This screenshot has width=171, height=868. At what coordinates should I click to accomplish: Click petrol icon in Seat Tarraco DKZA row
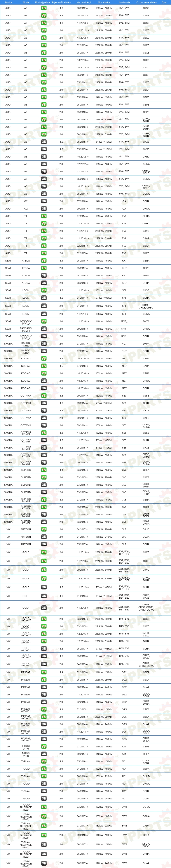(44, 321)
